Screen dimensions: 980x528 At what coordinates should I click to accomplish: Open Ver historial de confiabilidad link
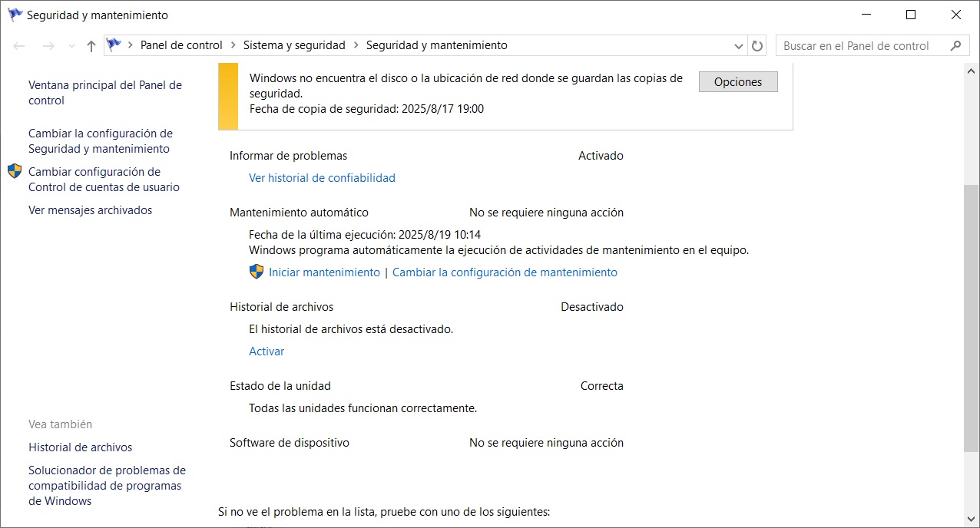[322, 178]
